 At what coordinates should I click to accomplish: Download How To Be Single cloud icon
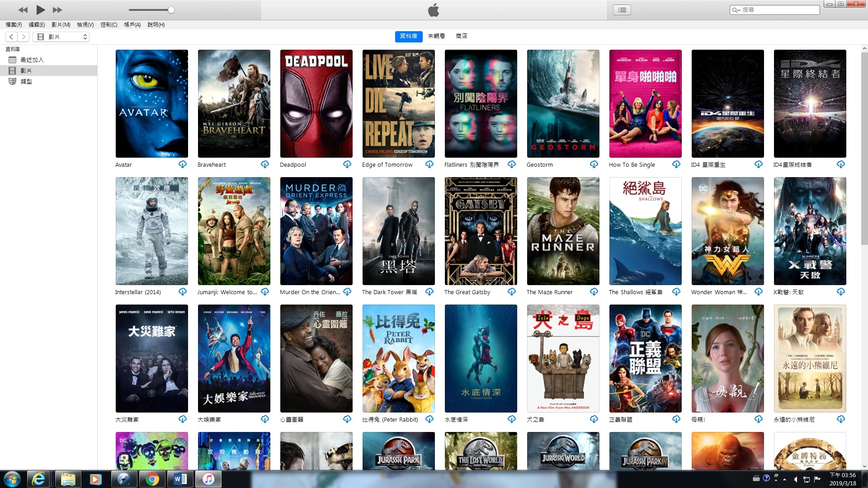pos(676,164)
